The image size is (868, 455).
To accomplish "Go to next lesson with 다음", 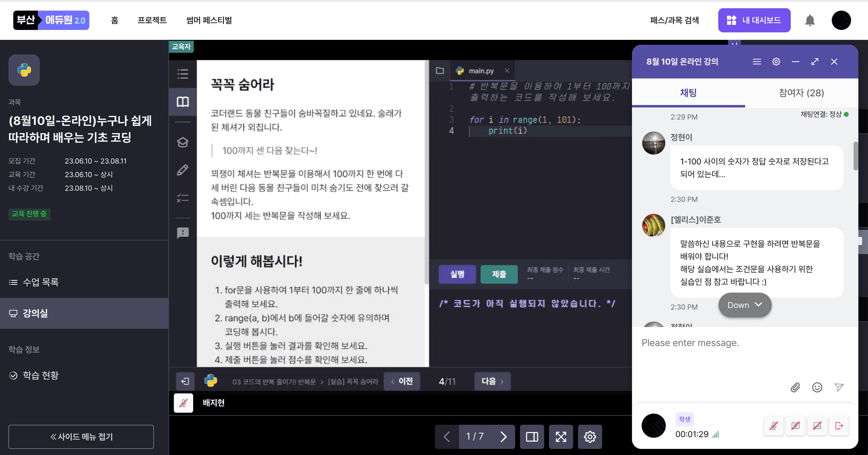I will [x=493, y=381].
